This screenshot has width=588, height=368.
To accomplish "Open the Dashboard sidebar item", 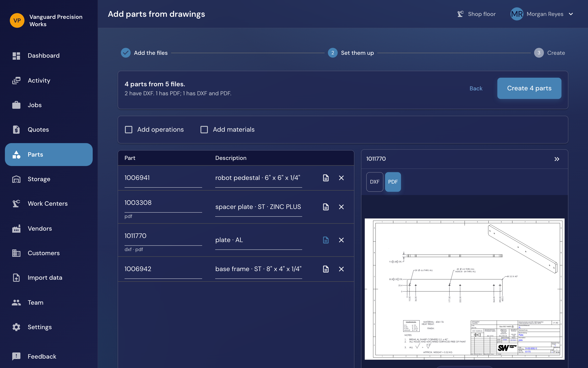I will point(49,56).
